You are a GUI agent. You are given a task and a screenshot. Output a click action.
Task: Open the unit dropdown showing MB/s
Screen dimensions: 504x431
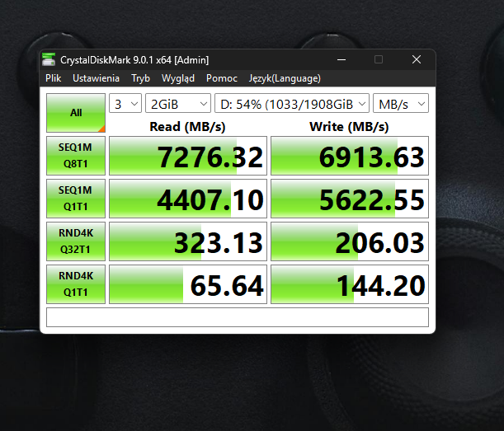[401, 103]
